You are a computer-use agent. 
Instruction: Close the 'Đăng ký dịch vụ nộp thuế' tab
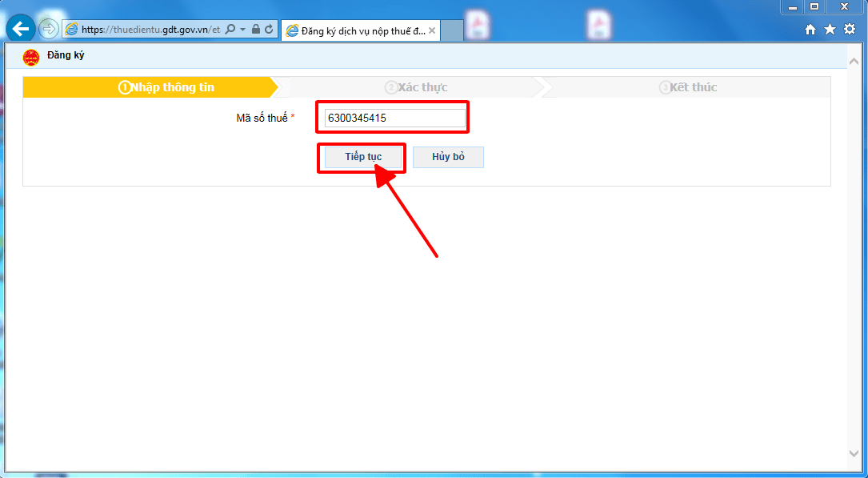[x=433, y=30]
